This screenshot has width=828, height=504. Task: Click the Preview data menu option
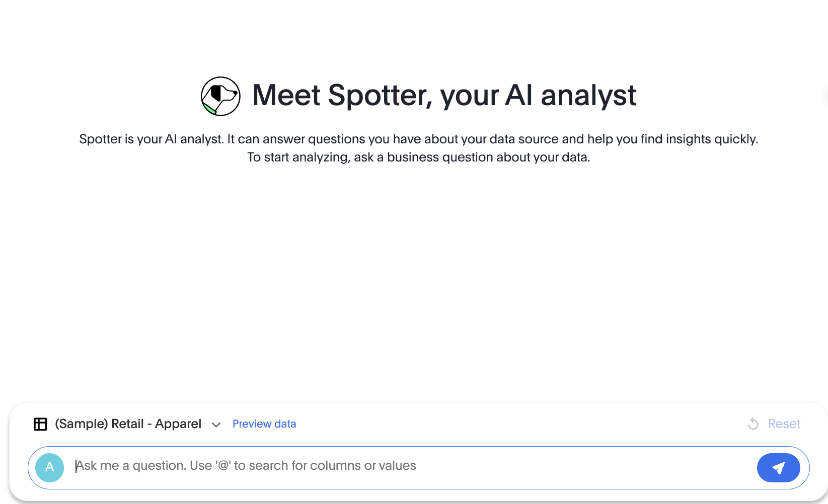[264, 424]
